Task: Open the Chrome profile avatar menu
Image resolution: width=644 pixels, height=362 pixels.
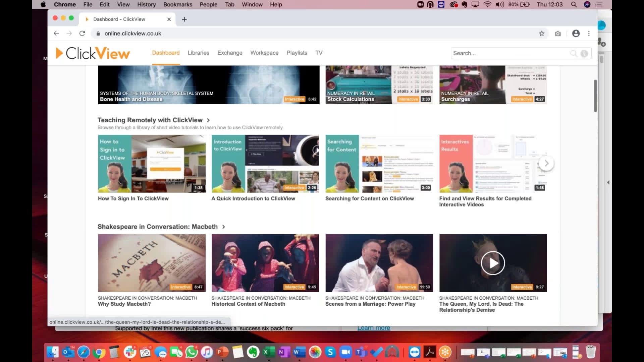Action: pos(576,33)
